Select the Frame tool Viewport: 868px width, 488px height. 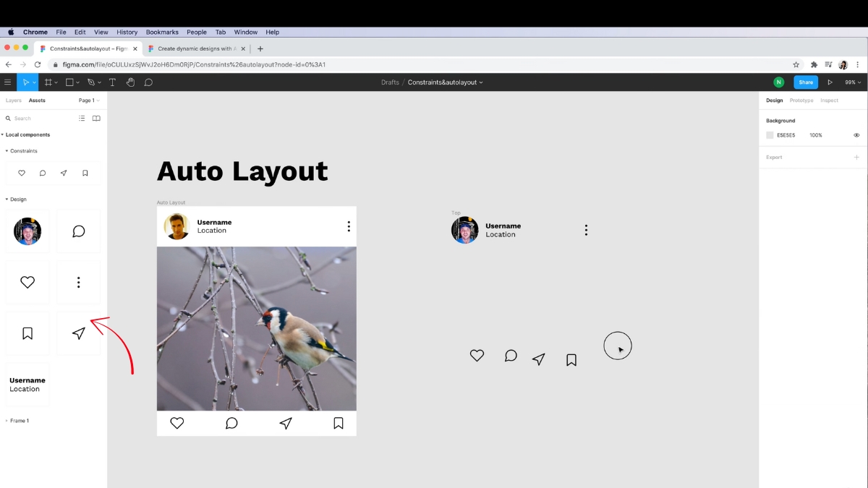coord(48,82)
